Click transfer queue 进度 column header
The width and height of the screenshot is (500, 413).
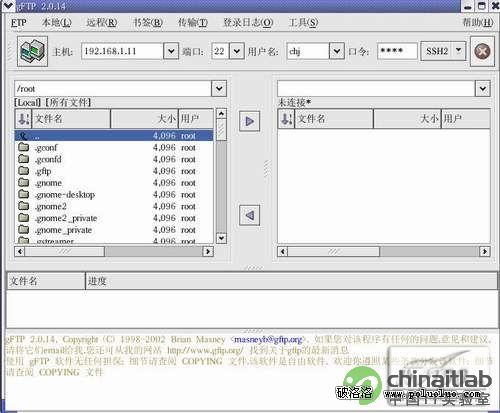pos(292,281)
